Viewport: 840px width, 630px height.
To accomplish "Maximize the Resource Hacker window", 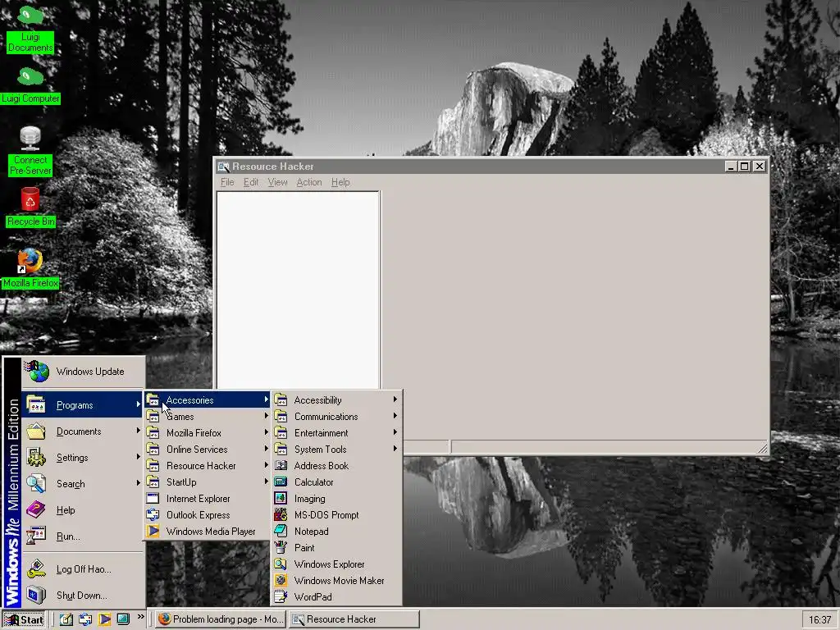I will 744,167.
